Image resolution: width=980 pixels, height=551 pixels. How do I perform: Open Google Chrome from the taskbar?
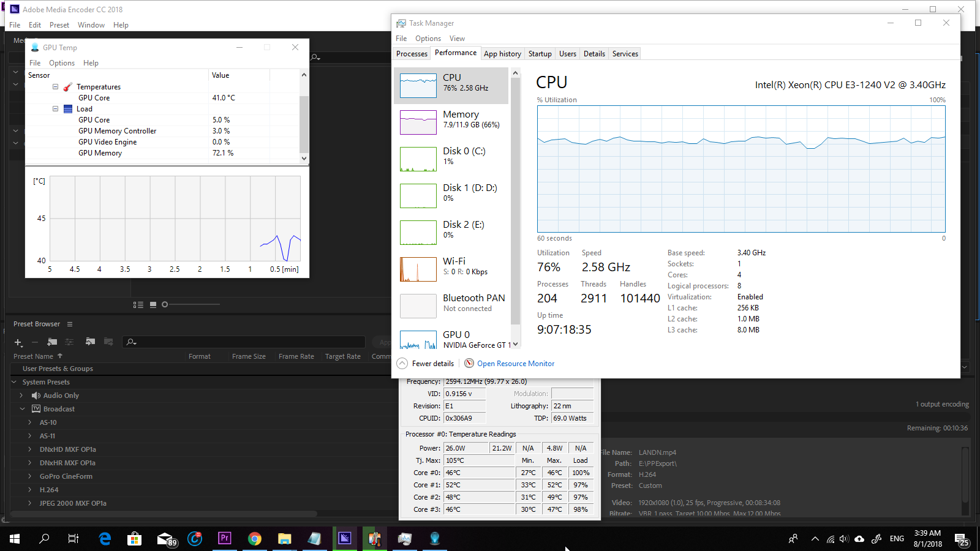tap(255, 539)
